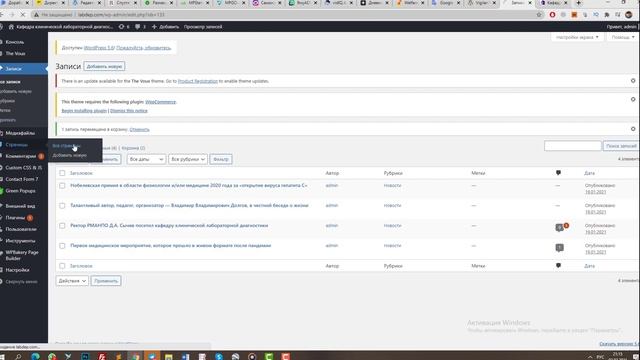Screen dimensions: 640x360
Task: Focus the posts search input field
Action: (573, 146)
